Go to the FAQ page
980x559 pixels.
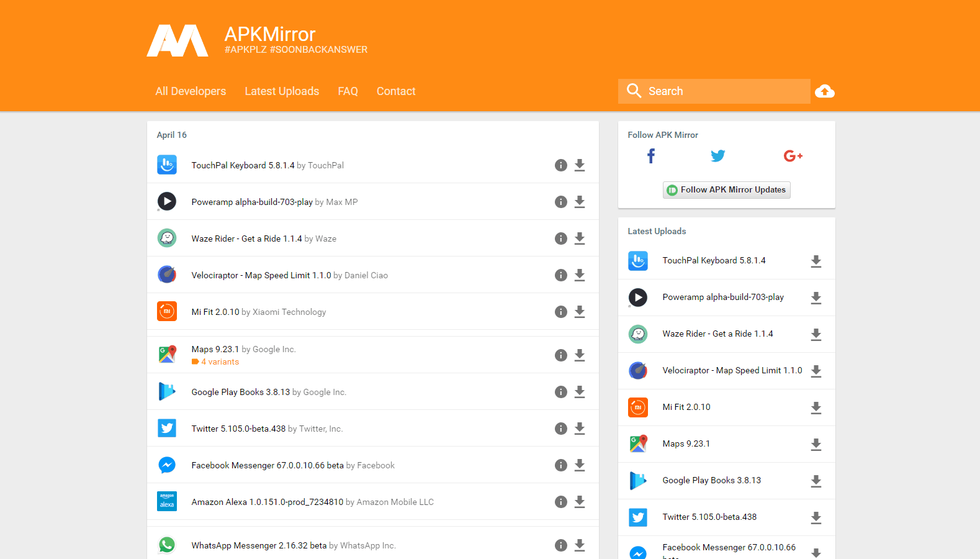tap(348, 91)
